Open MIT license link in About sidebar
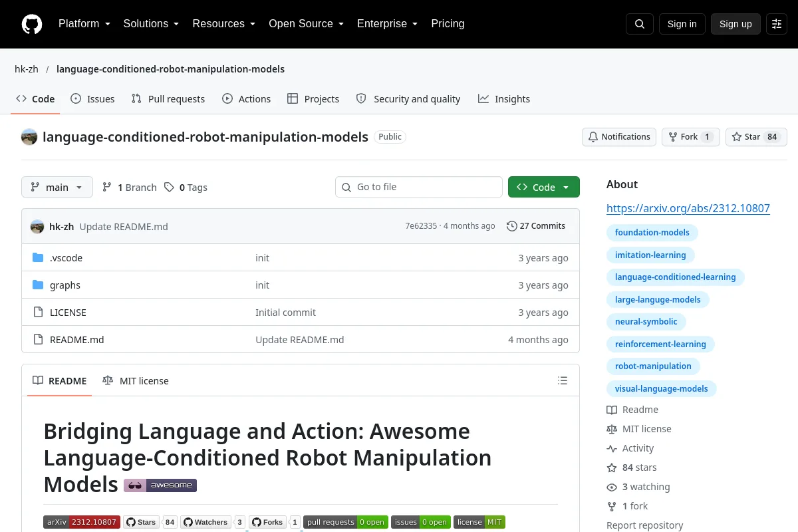798x532 pixels. (x=639, y=429)
